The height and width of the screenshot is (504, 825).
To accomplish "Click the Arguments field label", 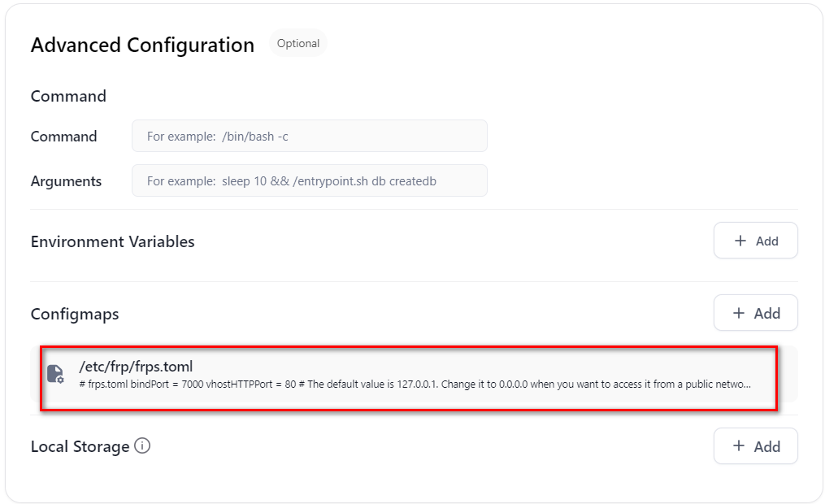I will [x=66, y=181].
